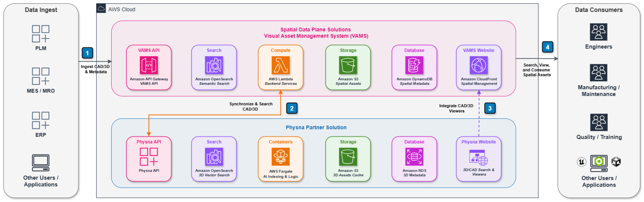
Task: Click the 'PLM' label
Action: tap(41, 48)
